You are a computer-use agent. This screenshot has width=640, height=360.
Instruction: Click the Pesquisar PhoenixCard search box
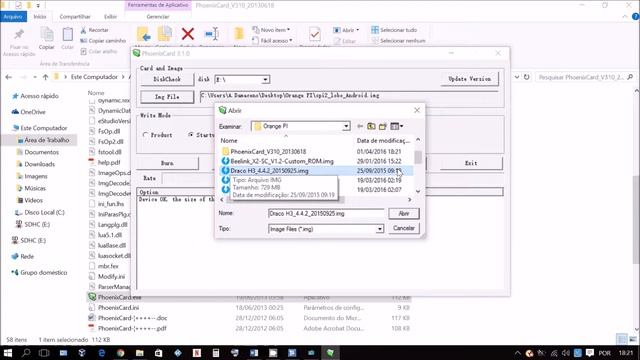pos(584,77)
